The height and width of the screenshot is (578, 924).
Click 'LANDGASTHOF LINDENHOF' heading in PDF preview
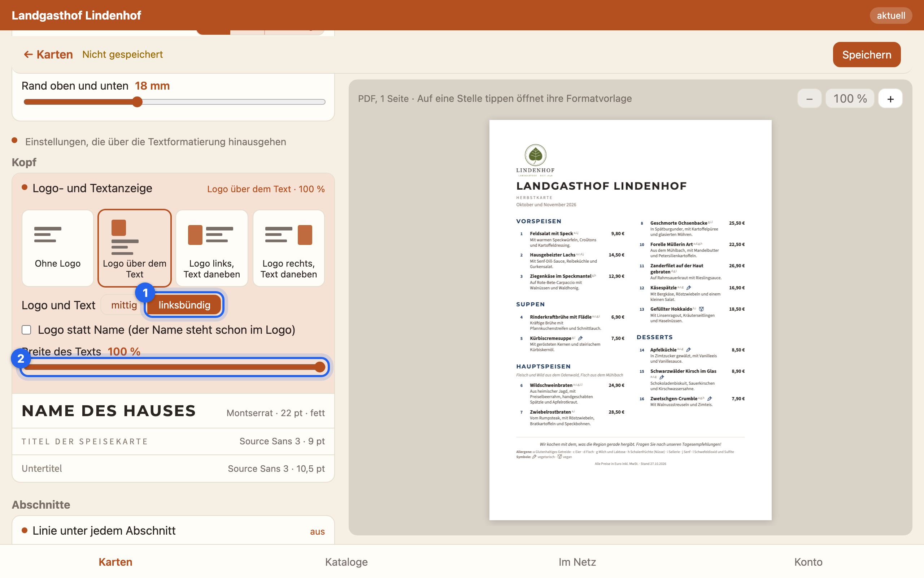(x=601, y=186)
